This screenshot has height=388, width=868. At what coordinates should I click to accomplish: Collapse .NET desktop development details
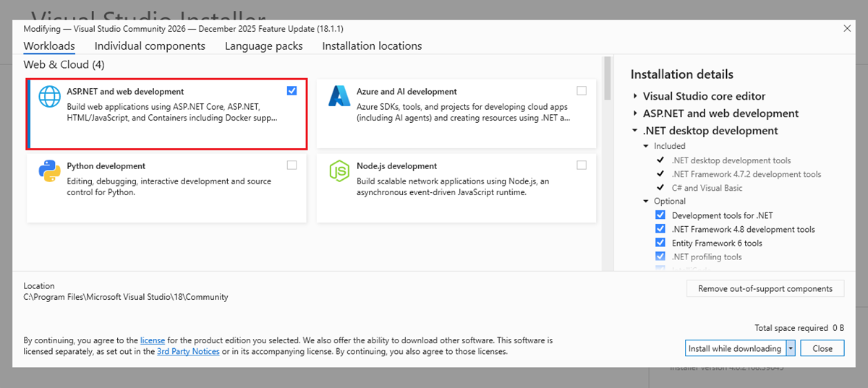(x=635, y=131)
